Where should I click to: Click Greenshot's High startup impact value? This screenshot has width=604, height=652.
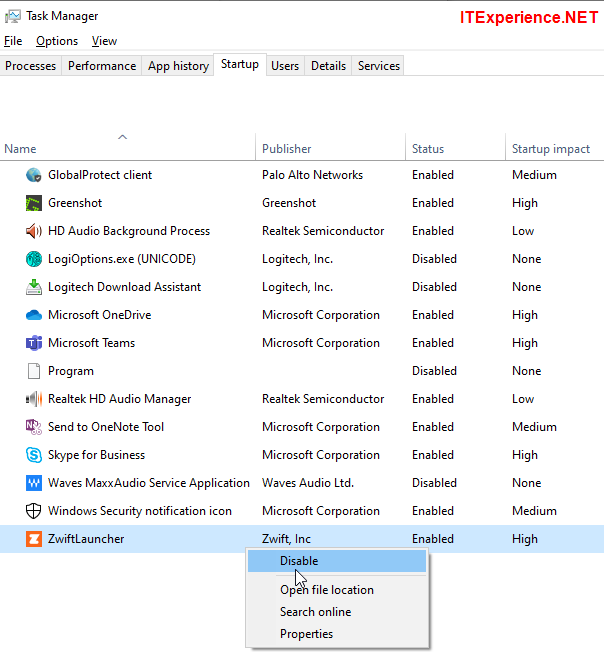click(525, 203)
